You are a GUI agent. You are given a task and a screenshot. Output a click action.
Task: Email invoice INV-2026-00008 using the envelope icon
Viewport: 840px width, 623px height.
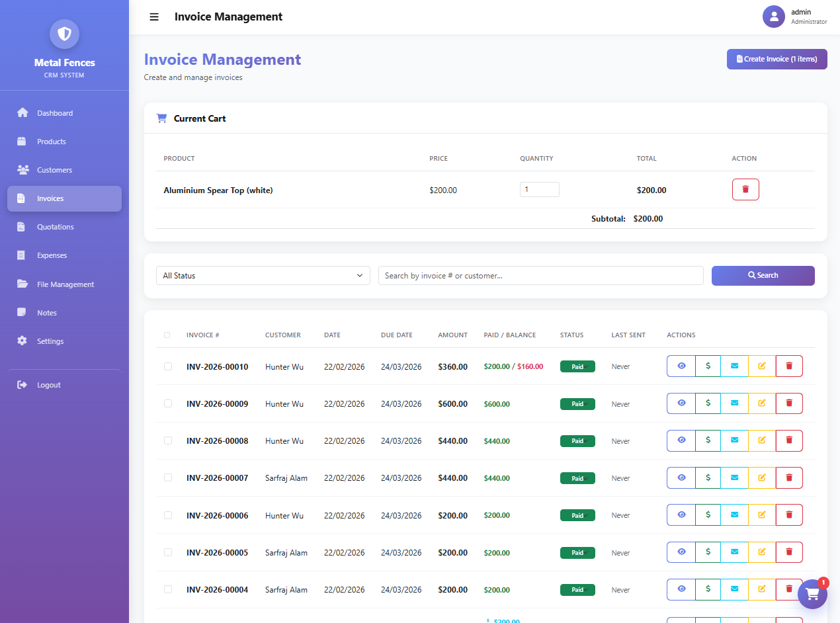(735, 440)
